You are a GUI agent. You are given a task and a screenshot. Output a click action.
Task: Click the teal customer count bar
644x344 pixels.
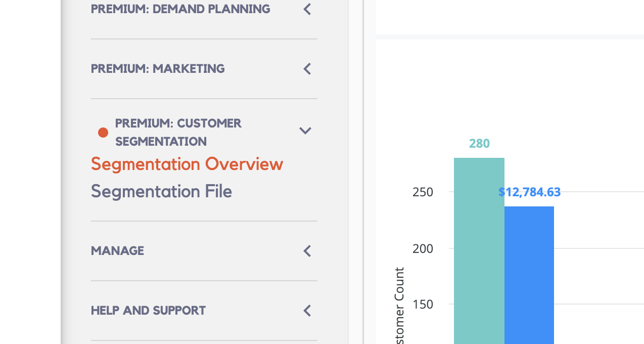[479, 253]
